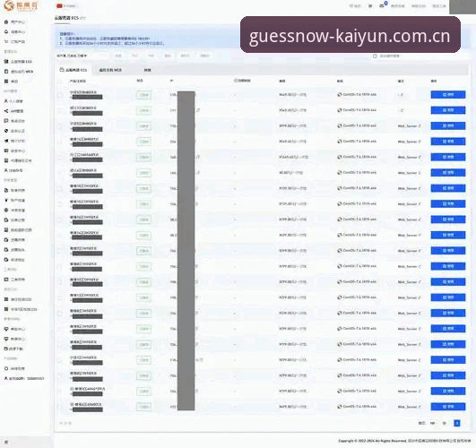Click the header icon with the 0 badge

(383, 5)
